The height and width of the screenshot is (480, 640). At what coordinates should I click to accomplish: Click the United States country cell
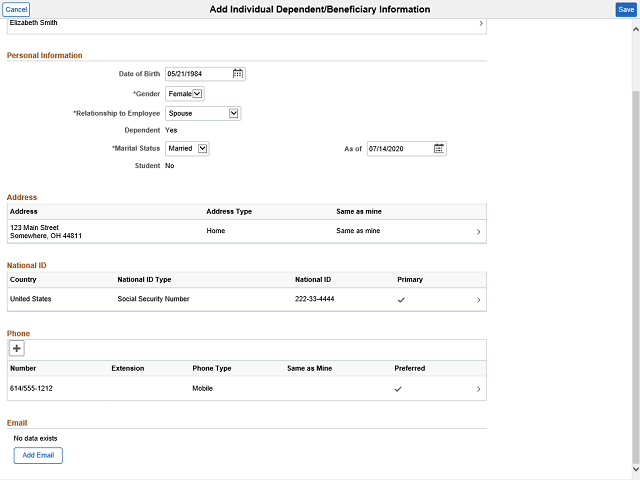click(31, 299)
